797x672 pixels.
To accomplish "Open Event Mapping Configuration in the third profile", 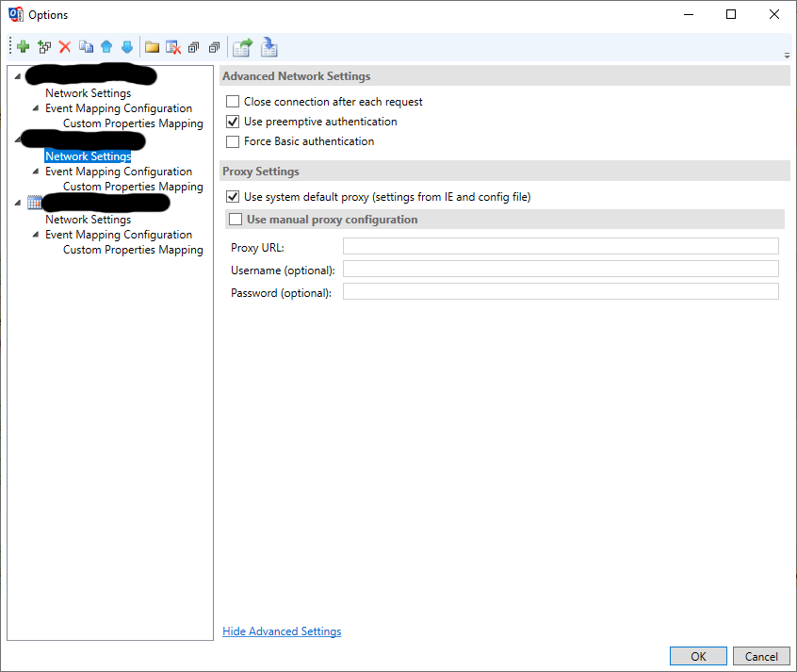I will (119, 235).
